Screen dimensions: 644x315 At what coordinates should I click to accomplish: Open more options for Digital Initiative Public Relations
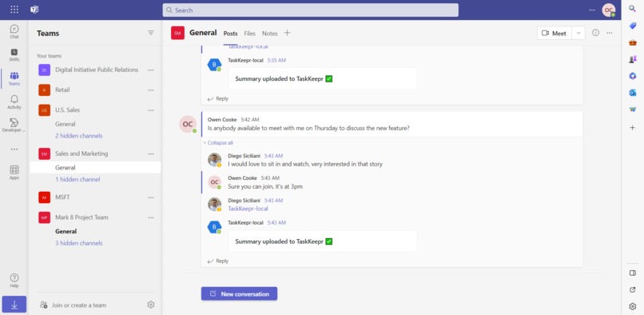coord(151,70)
